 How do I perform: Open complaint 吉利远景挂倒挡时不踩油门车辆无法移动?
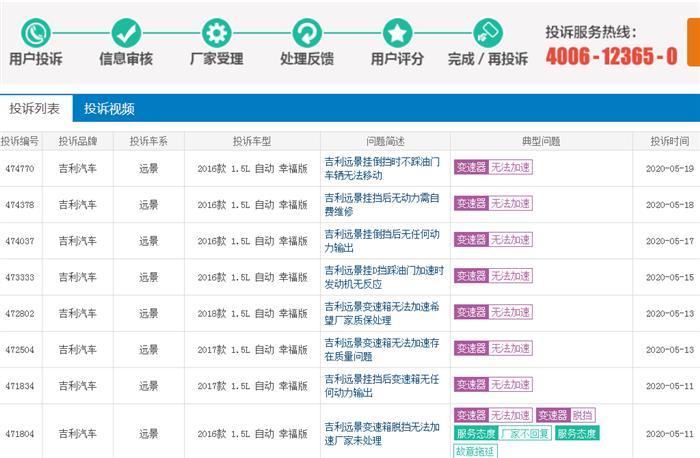tap(382, 168)
